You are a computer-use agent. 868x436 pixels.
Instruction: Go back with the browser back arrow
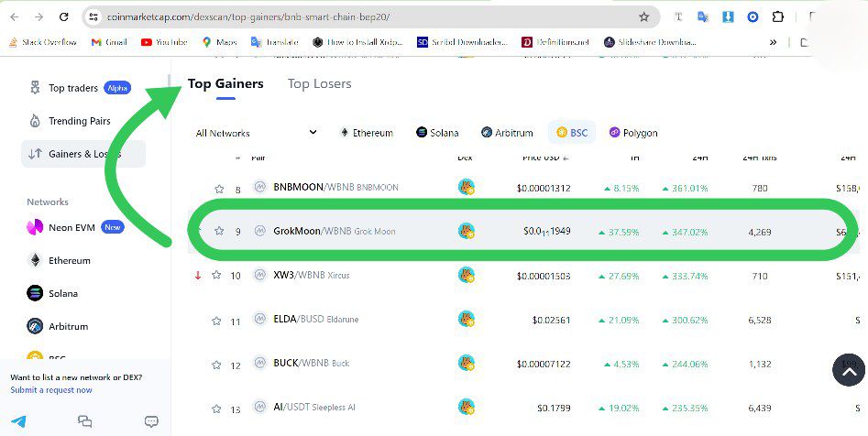click(15, 17)
